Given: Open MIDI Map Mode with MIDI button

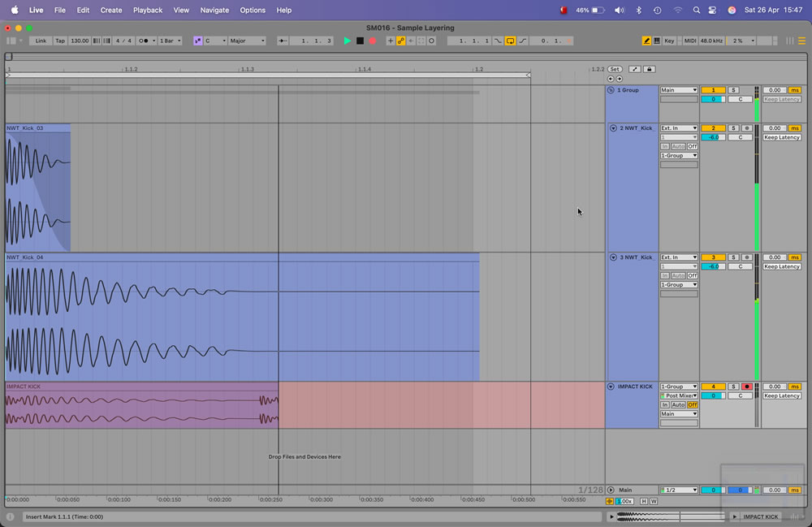Looking at the screenshot, I should pyautogui.click(x=689, y=41).
